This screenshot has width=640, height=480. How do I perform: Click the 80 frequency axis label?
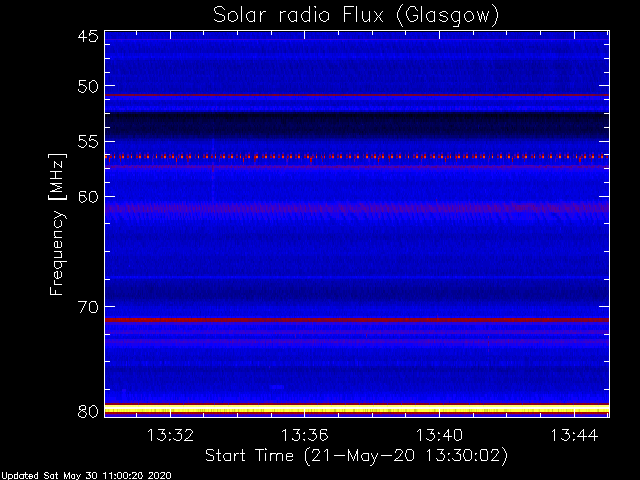pos(88,411)
